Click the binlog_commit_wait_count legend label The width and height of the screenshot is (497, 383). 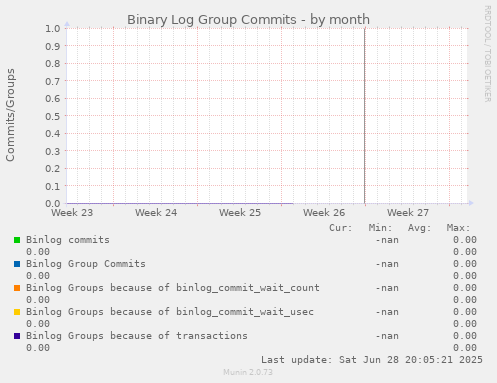click(173, 288)
